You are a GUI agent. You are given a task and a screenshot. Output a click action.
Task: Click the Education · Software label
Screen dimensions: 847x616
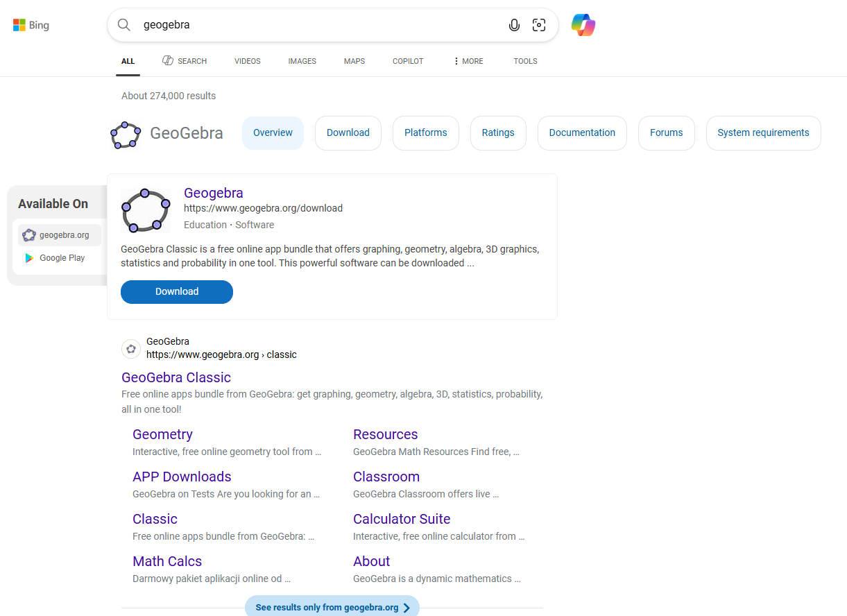pyautogui.click(x=229, y=225)
